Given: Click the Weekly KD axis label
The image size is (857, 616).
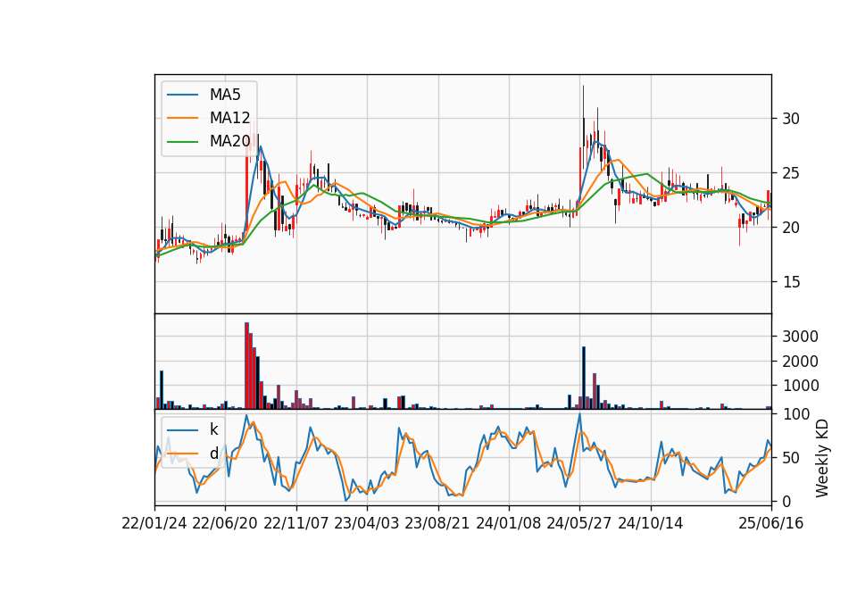Looking at the screenshot, I should coord(822,459).
